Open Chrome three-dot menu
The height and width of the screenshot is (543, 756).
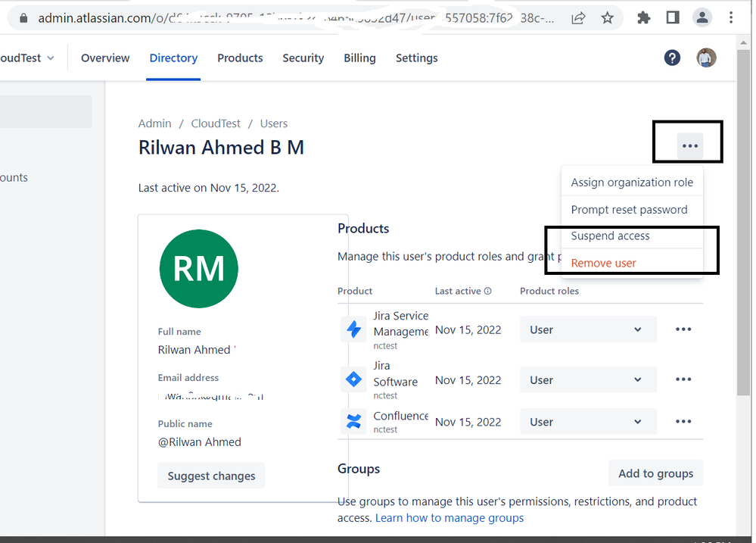[731, 18]
